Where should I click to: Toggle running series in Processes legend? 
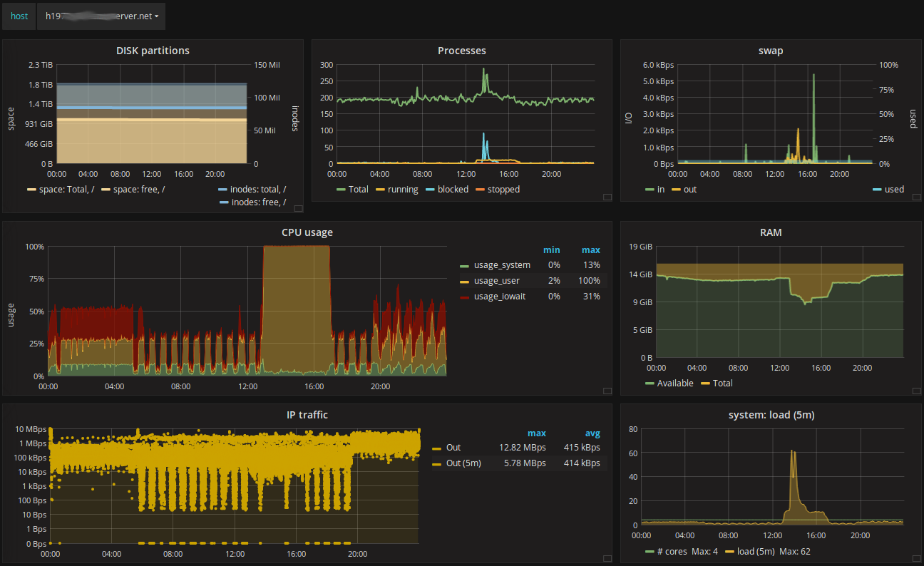(x=403, y=190)
